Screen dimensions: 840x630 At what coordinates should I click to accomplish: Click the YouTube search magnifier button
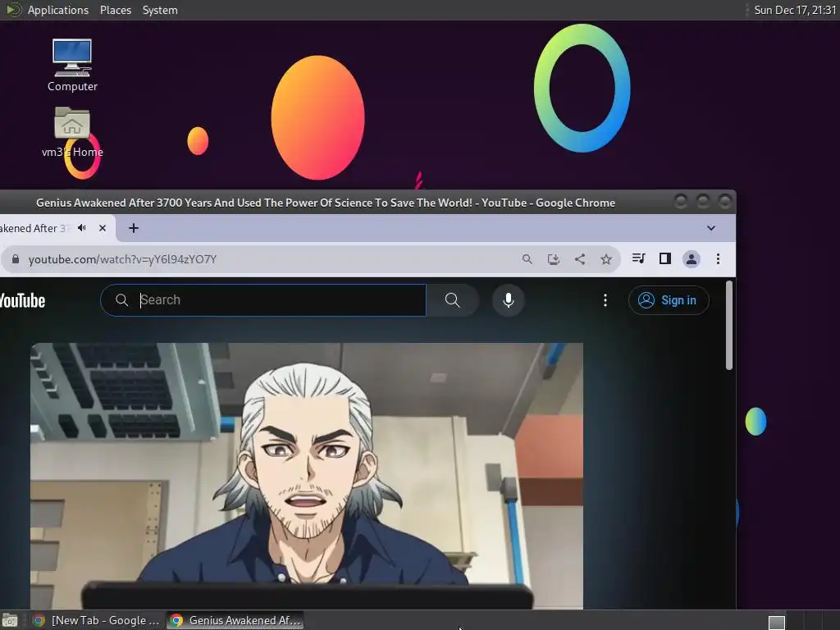[453, 300]
